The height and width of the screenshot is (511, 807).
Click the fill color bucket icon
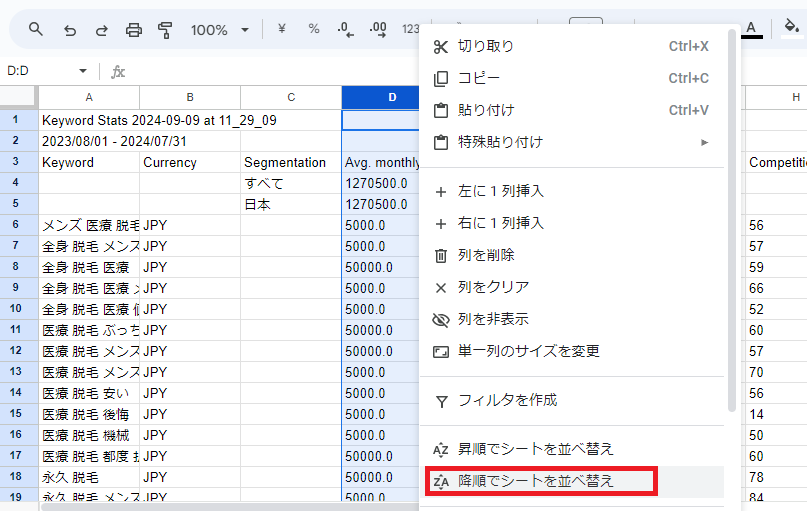pyautogui.click(x=791, y=30)
